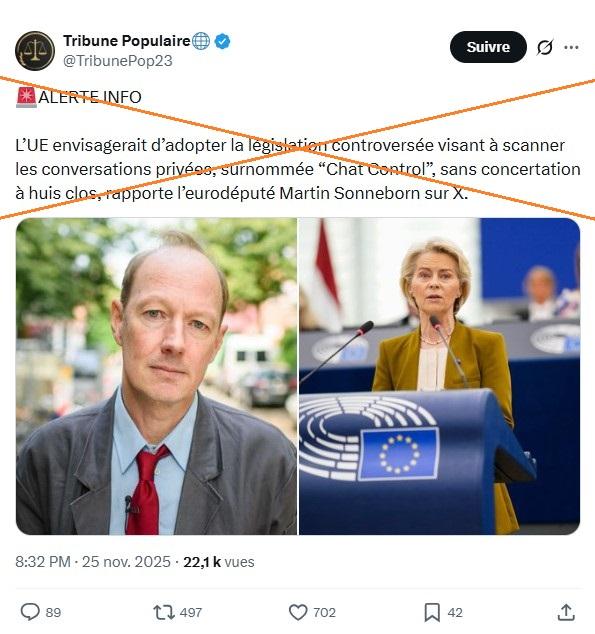Like the post with heart icon
Image resolution: width=595 pixels, height=634 pixels.
(x=298, y=612)
